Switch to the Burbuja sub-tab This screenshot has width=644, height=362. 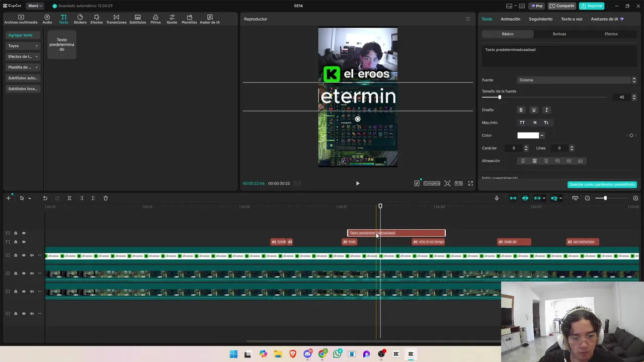[559, 34]
